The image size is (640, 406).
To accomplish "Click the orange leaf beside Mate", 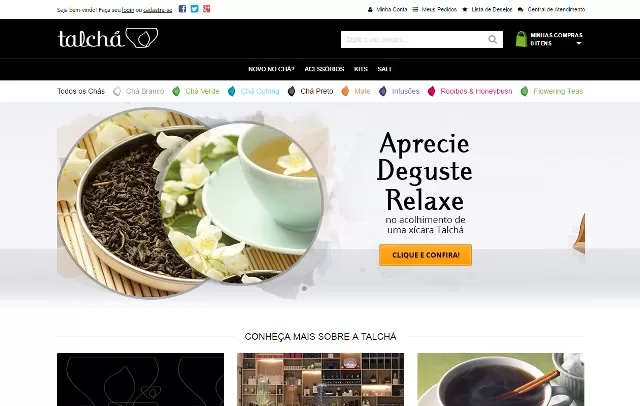I will [345, 91].
